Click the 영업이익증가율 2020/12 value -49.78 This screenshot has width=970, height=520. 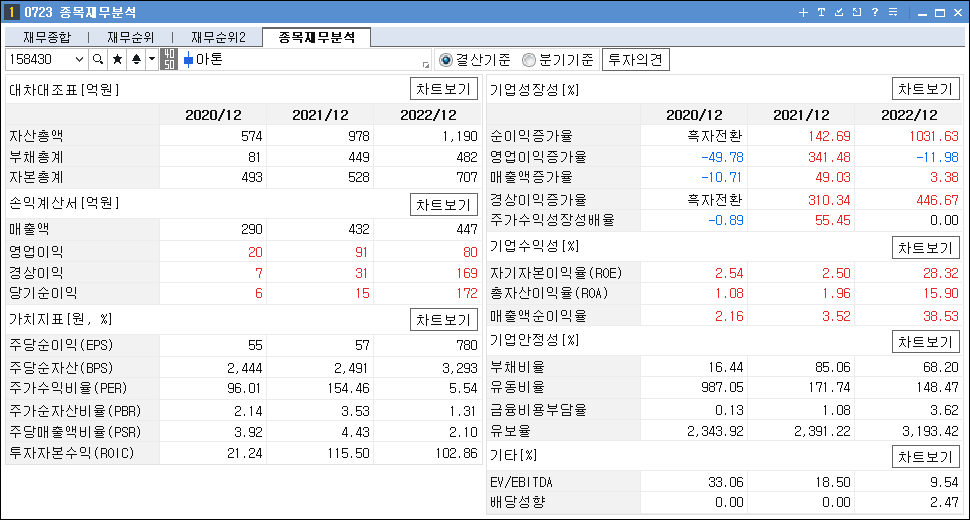click(722, 157)
